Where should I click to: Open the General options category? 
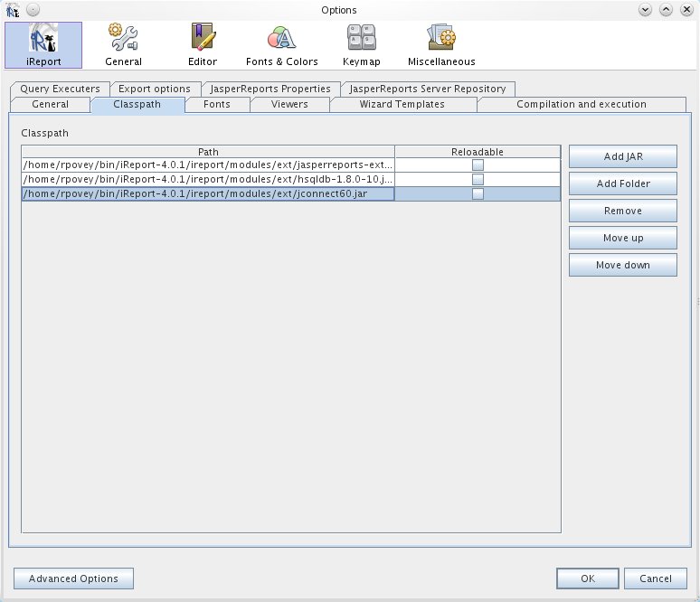coord(123,45)
